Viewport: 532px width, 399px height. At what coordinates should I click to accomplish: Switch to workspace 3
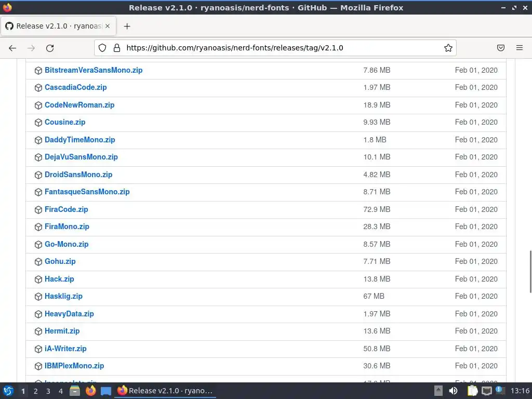point(48,391)
